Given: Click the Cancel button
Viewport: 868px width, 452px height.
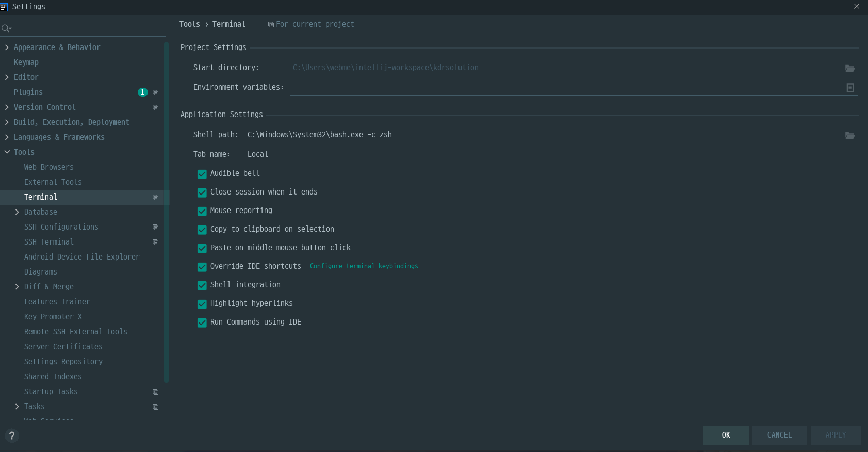Looking at the screenshot, I should (x=779, y=435).
